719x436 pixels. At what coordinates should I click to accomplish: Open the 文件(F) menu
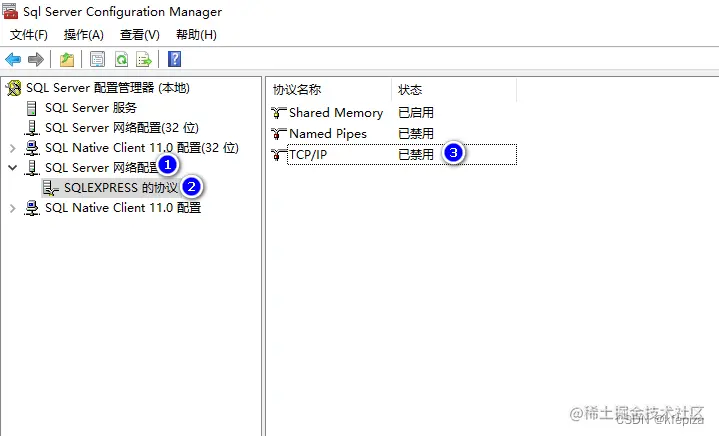[x=28, y=35]
